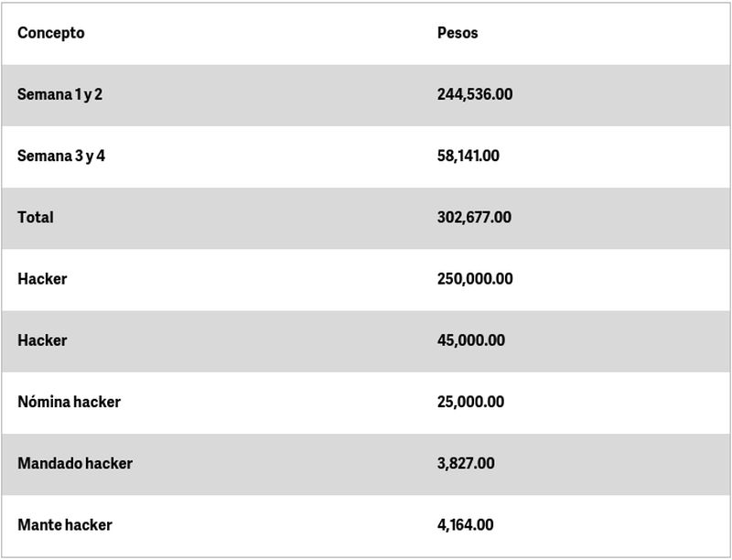Click the total amount 302,677.00

[x=474, y=217]
